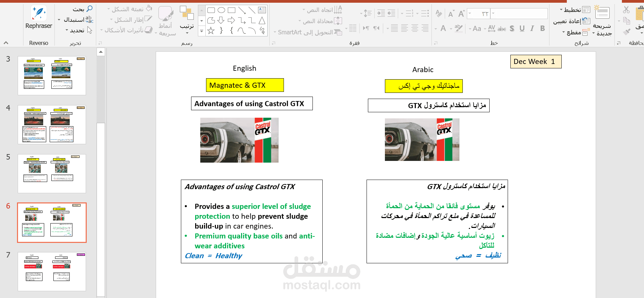Click the columns layout icon
This screenshot has width=644, height=298.
(x=353, y=28)
